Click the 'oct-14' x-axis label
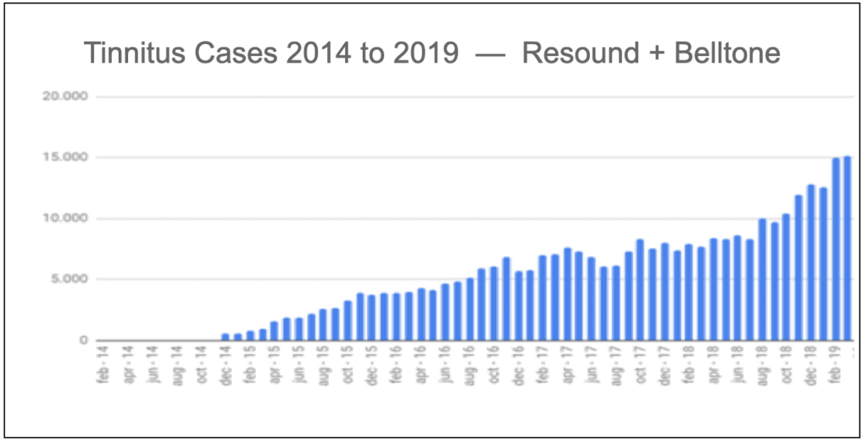868x442 pixels. pos(202,365)
